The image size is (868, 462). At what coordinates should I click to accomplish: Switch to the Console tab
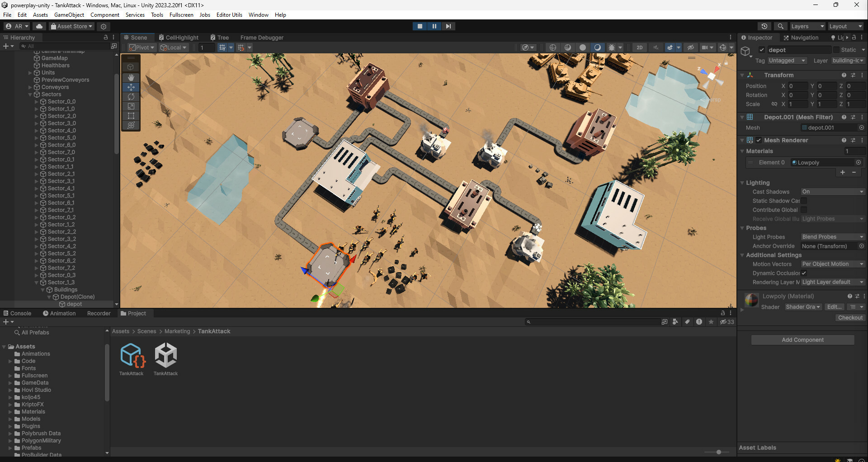(x=17, y=313)
